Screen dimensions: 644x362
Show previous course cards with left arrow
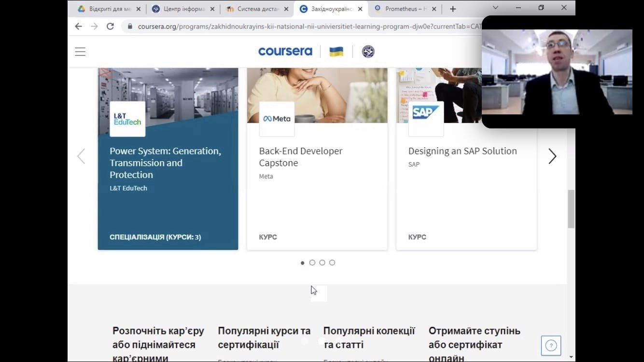[81, 156]
